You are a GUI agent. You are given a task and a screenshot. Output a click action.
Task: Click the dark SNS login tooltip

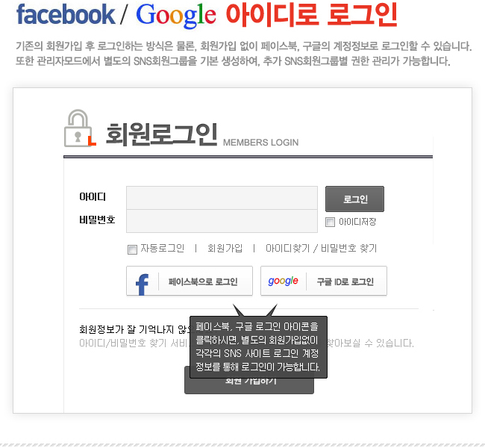click(x=258, y=346)
